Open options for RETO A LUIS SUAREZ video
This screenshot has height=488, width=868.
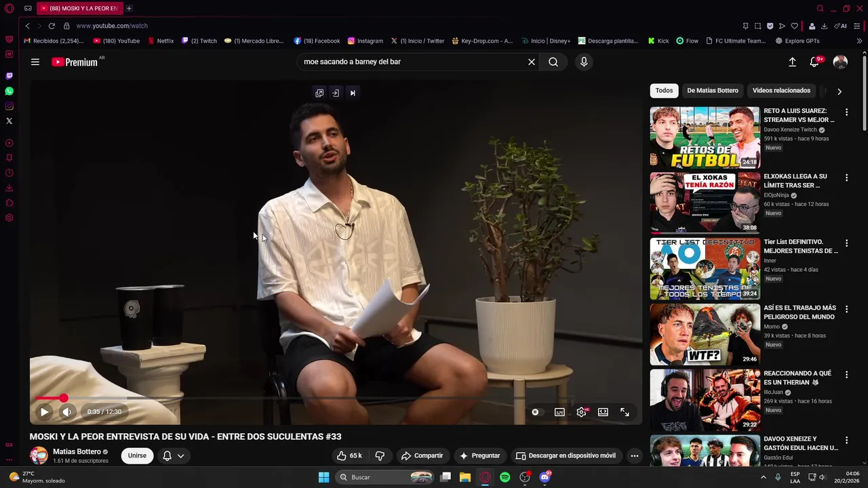[x=846, y=112]
